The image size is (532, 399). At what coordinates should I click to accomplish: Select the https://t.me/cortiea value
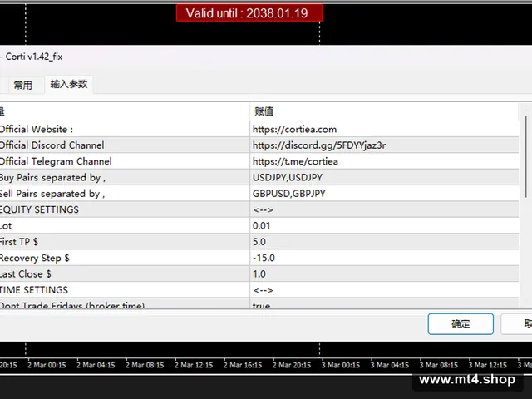pos(384,161)
